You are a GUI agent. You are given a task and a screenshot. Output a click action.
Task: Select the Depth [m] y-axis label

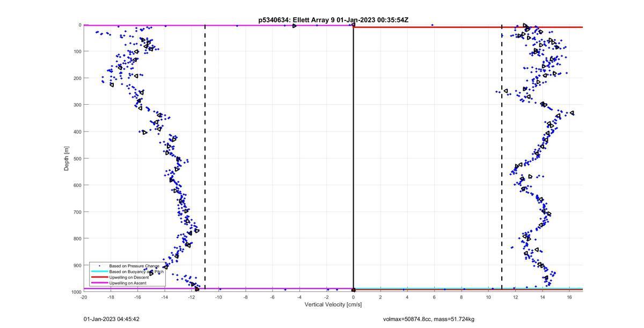tap(67, 158)
